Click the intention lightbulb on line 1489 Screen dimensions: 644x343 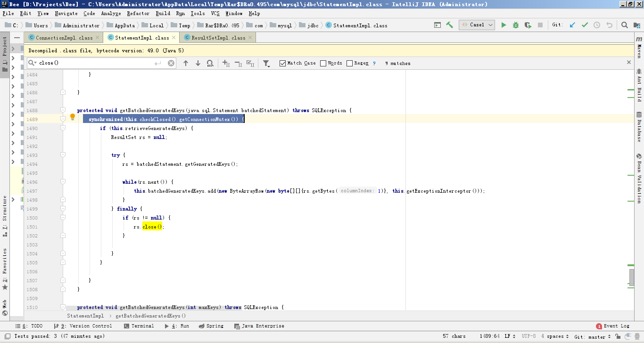(x=73, y=117)
